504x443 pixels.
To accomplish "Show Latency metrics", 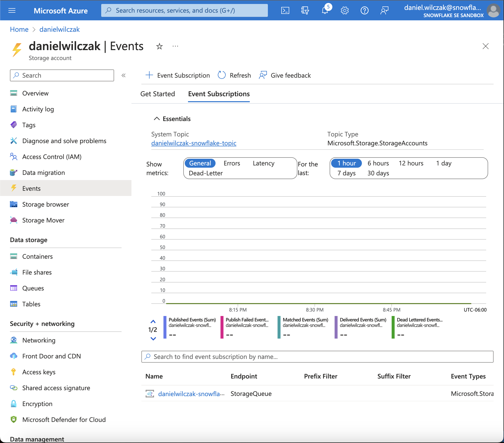I will [x=264, y=163].
